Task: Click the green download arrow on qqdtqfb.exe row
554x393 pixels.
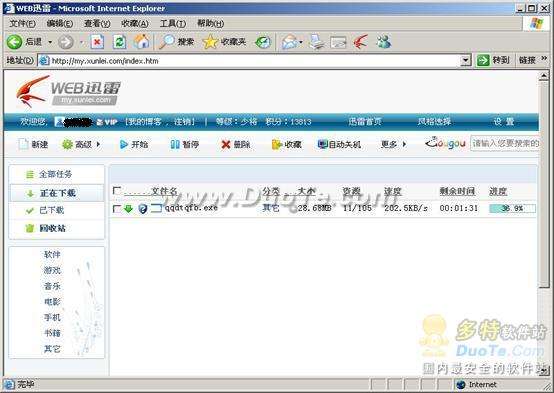Action: coord(129,209)
